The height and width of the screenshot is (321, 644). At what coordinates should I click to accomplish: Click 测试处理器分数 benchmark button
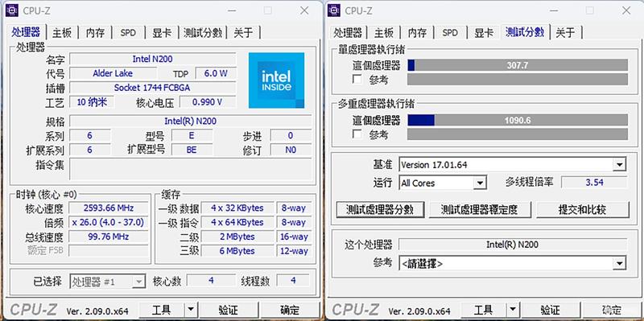tap(380, 210)
